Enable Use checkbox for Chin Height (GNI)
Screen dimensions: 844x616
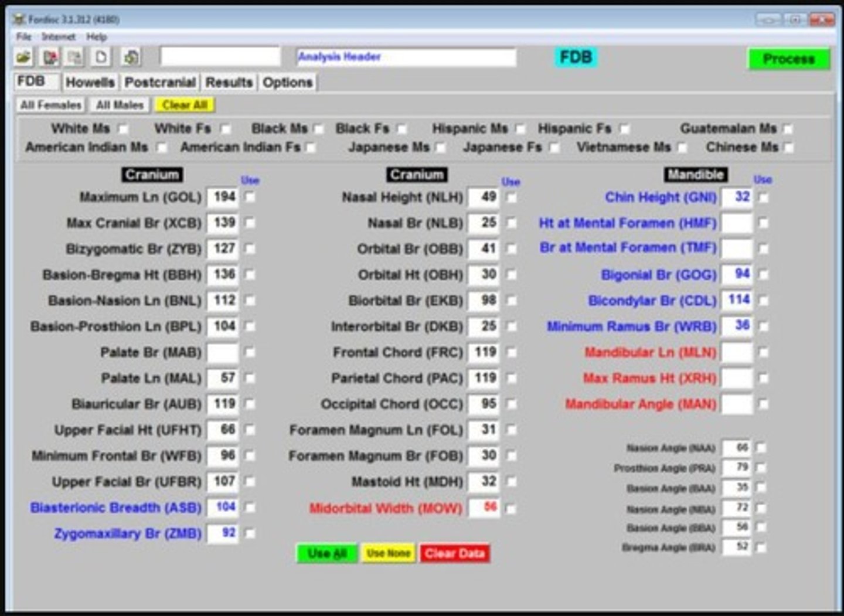[763, 198]
